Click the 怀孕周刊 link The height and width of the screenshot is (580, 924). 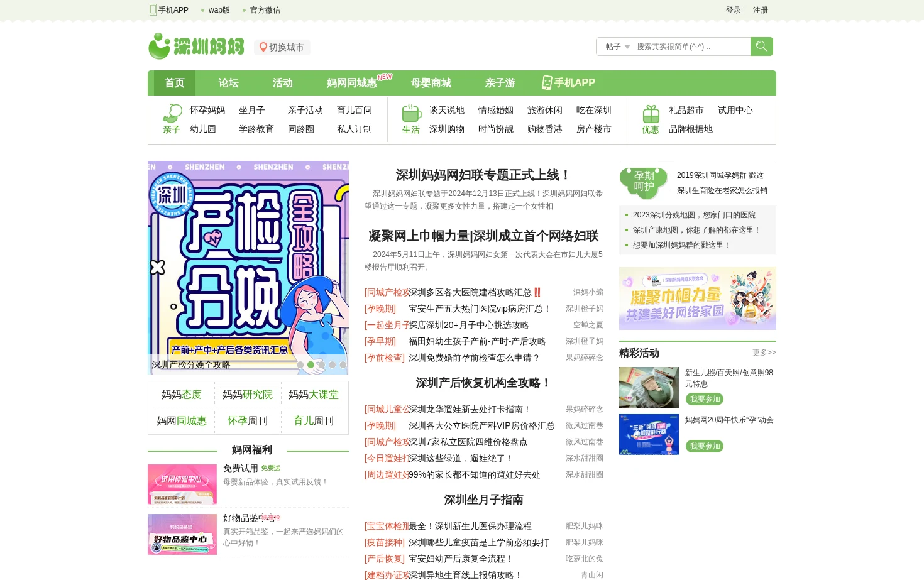tap(248, 421)
